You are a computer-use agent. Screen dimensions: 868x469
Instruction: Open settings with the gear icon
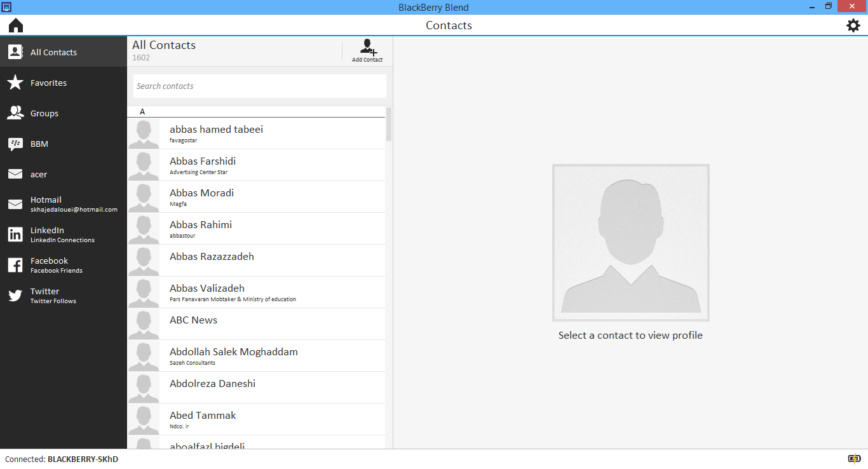click(x=853, y=25)
